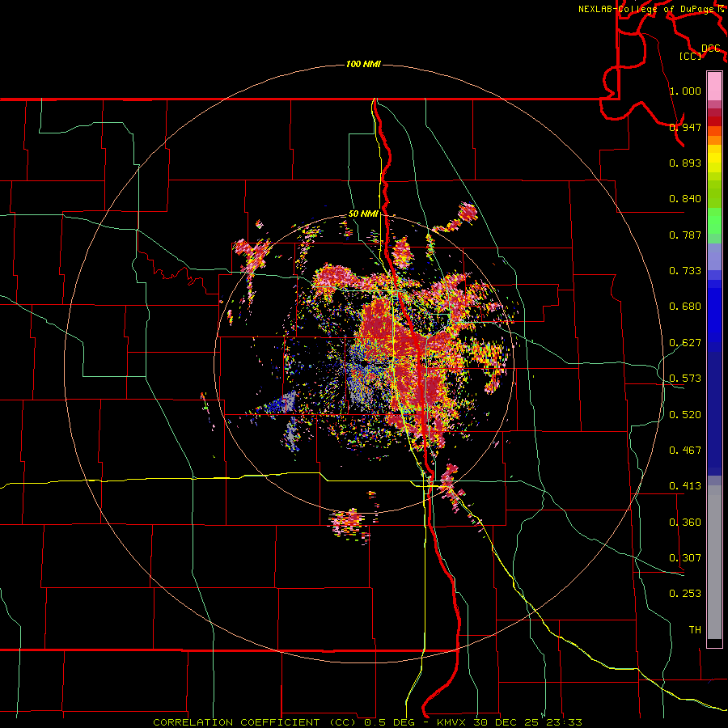728x728 pixels.
Task: Click the DCC label above color bar
Action: click(711, 49)
